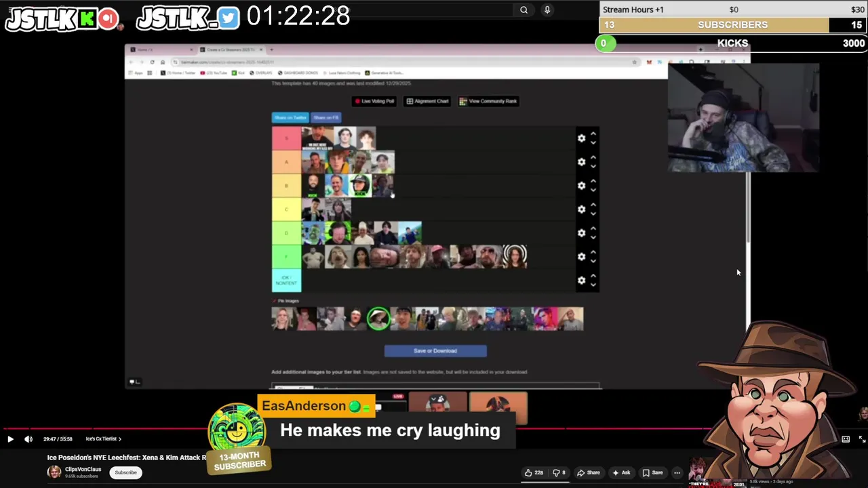Click the Live Voting Poll button

pyautogui.click(x=374, y=101)
